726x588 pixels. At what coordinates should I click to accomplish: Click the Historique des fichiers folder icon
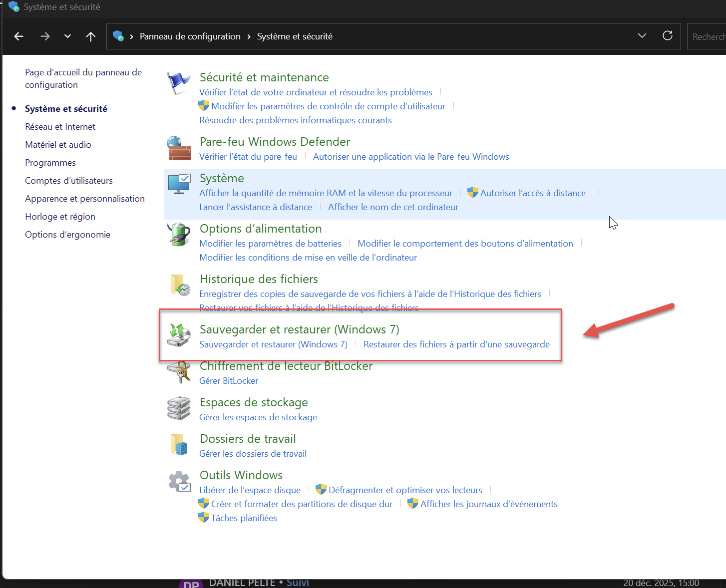tap(180, 285)
